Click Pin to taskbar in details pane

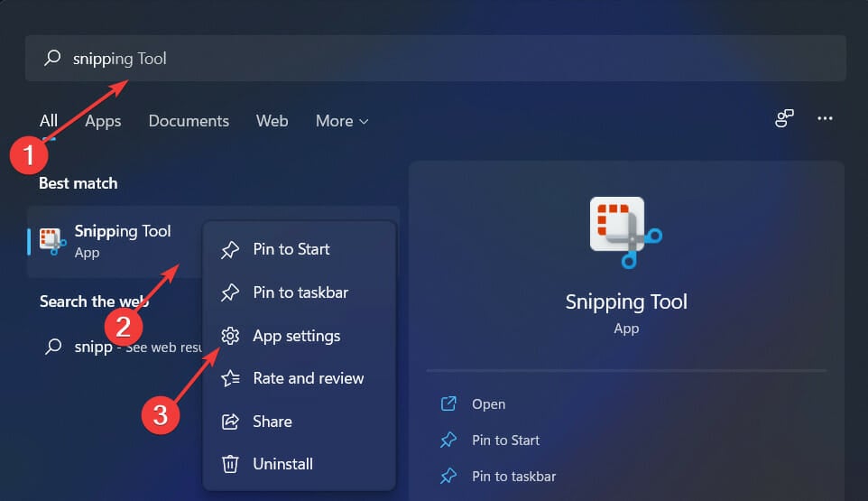(513, 476)
